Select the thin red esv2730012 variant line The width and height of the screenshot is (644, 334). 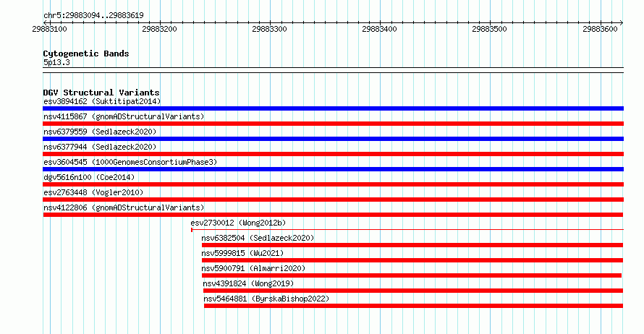point(407,230)
